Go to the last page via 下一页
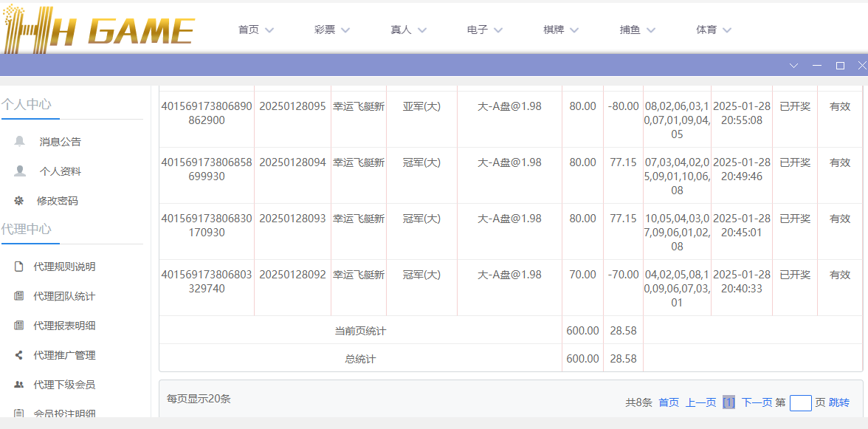Image resolution: width=868 pixels, height=429 pixels. 757,402
